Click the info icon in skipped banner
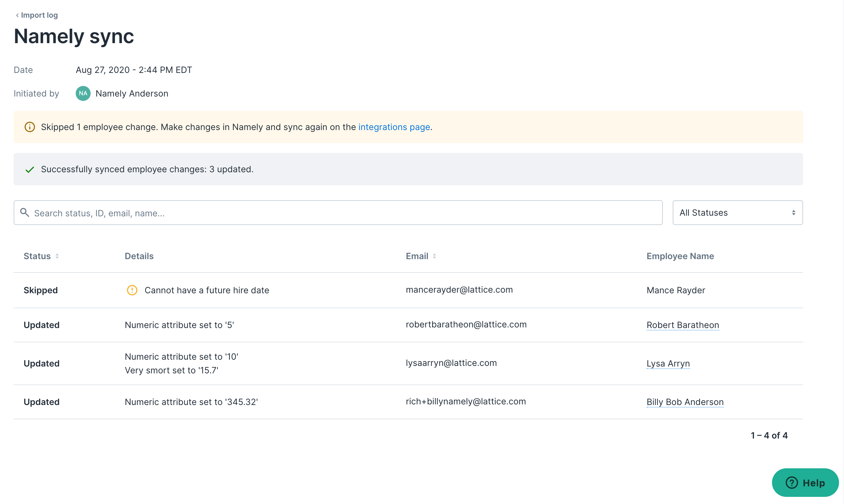 (x=30, y=127)
